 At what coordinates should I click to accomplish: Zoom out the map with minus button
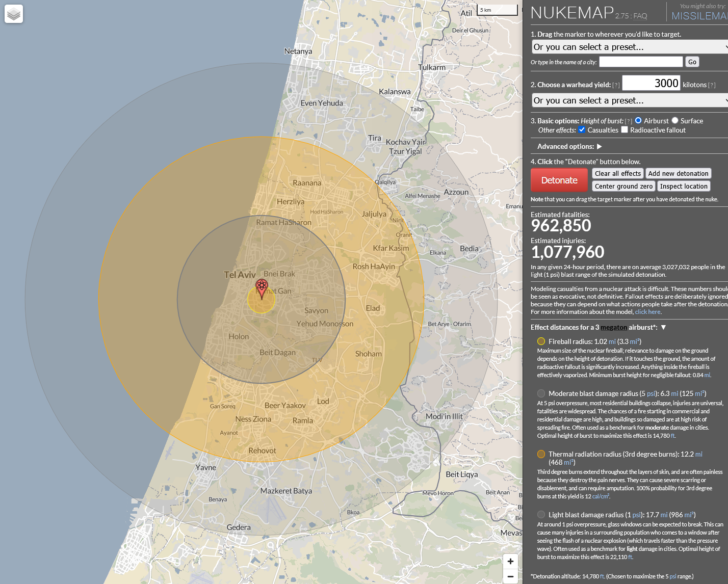(x=510, y=576)
